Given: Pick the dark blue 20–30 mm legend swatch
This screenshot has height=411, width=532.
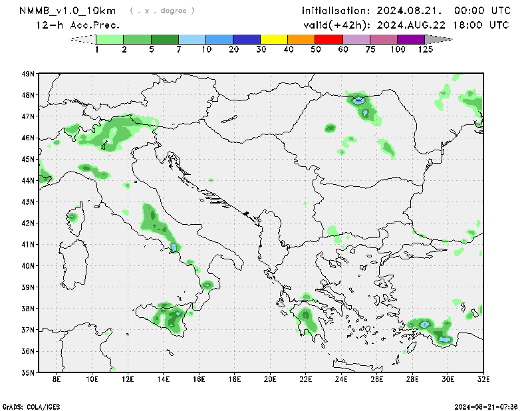Looking at the screenshot, I should click(247, 39).
